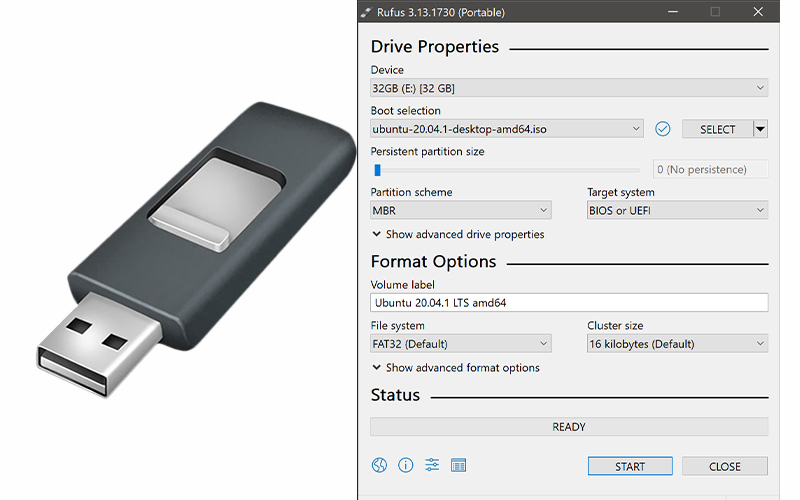Expand Show advanced drive properties
This screenshot has width=800, height=500.
click(458, 234)
